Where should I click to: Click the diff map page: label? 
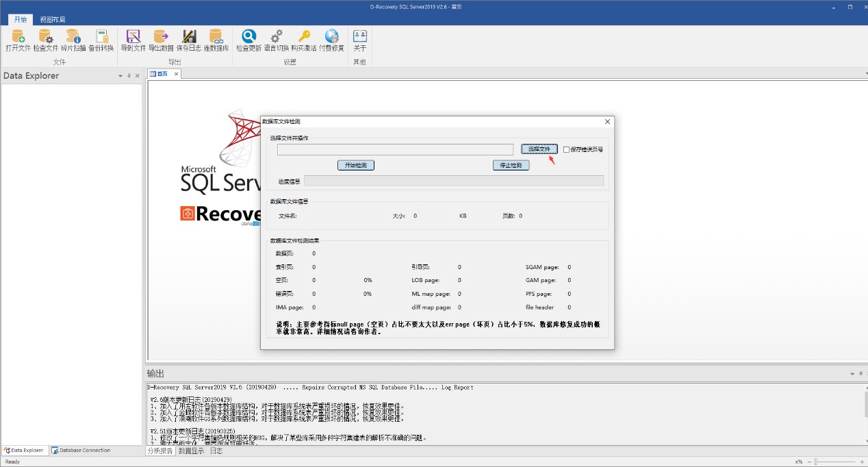431,307
